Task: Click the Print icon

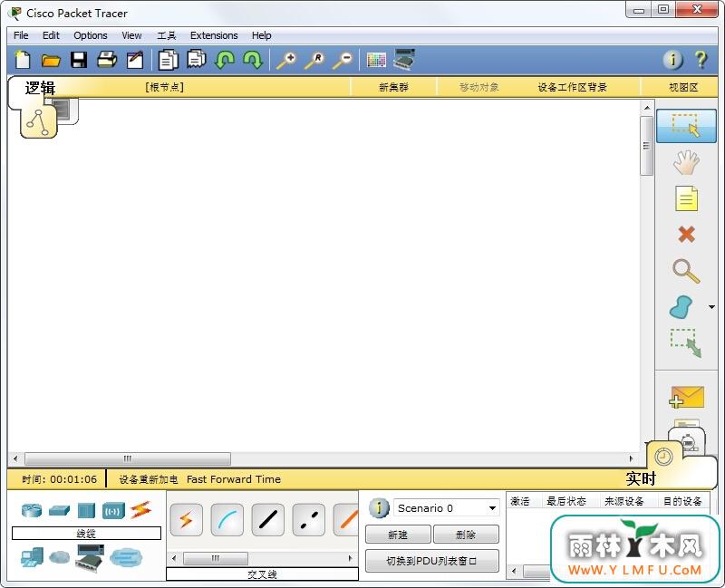Action: (107, 60)
